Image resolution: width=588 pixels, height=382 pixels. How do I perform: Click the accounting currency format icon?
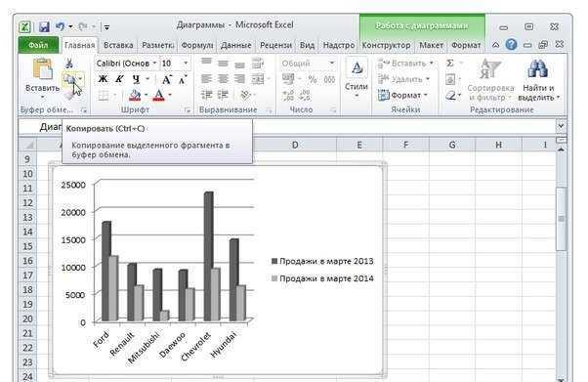288,79
